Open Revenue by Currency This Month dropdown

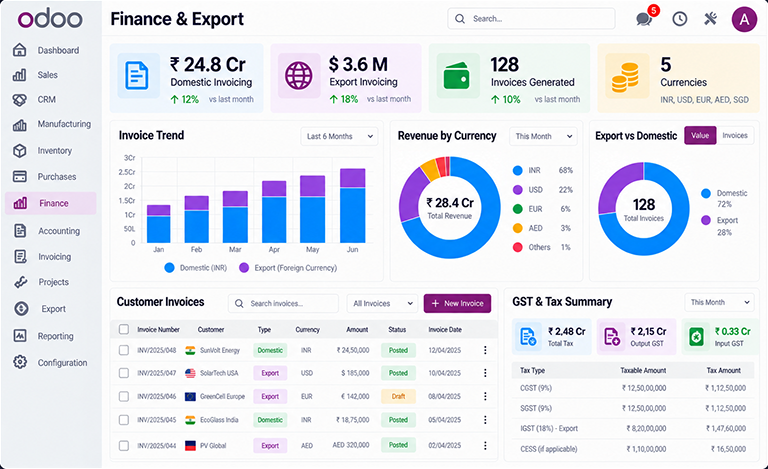pos(543,136)
